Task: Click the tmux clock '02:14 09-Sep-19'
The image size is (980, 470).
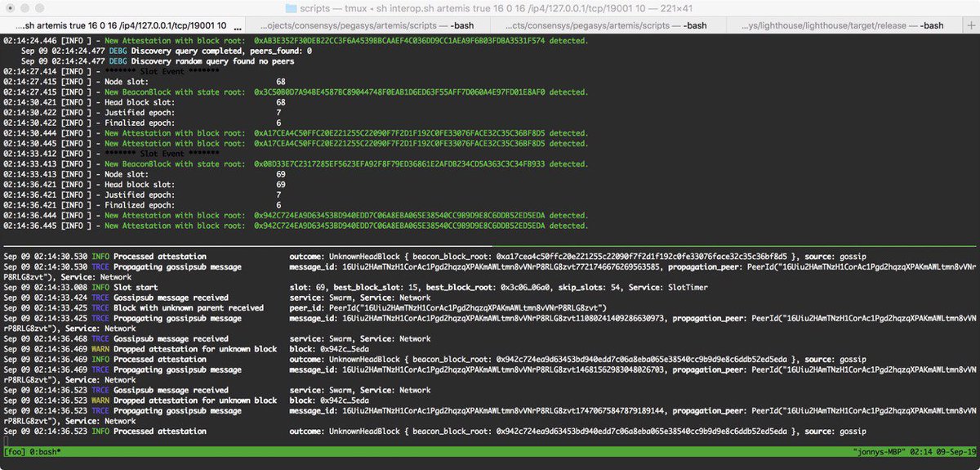Action: pos(942,451)
